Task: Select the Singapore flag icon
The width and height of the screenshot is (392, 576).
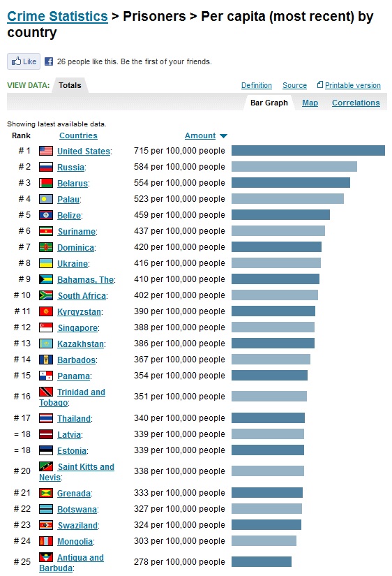Action: click(46, 327)
